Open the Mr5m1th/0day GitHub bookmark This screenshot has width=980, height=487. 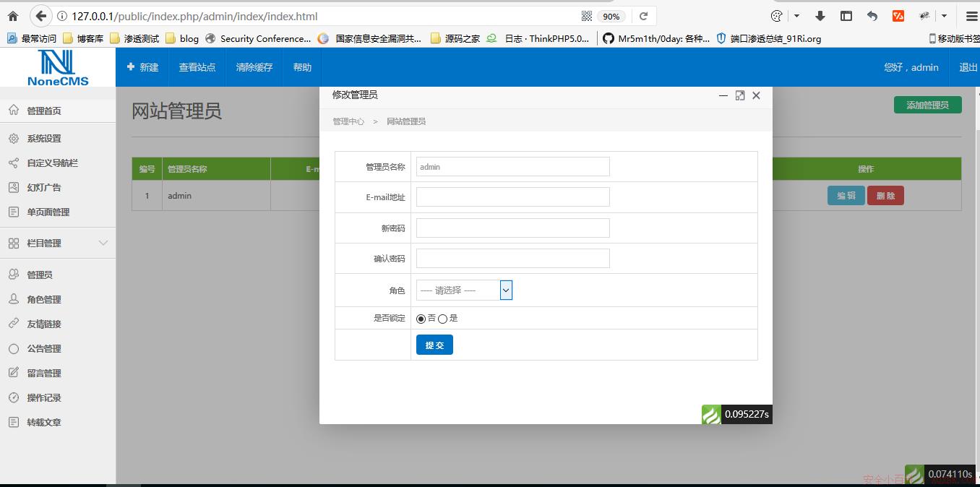tap(656, 38)
